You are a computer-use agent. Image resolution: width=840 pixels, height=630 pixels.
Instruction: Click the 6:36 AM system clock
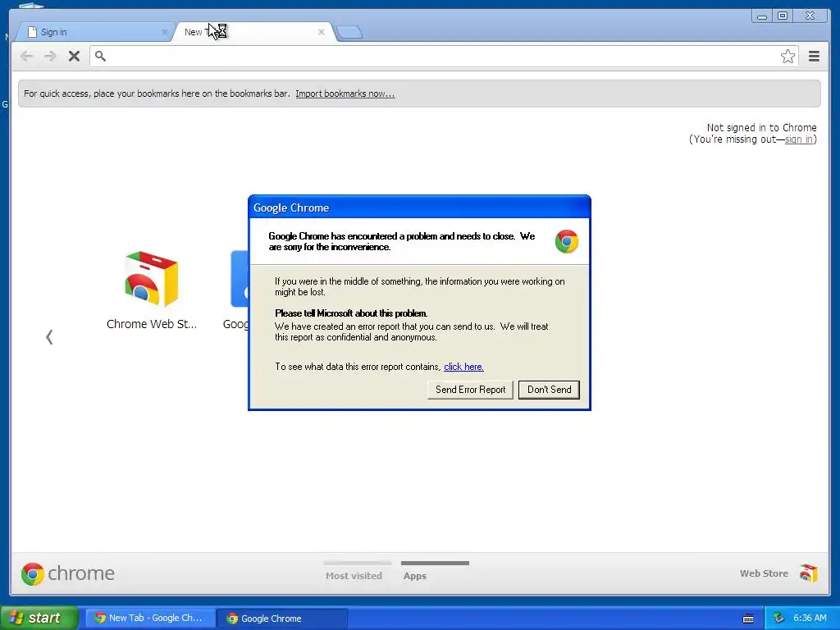coord(810,618)
